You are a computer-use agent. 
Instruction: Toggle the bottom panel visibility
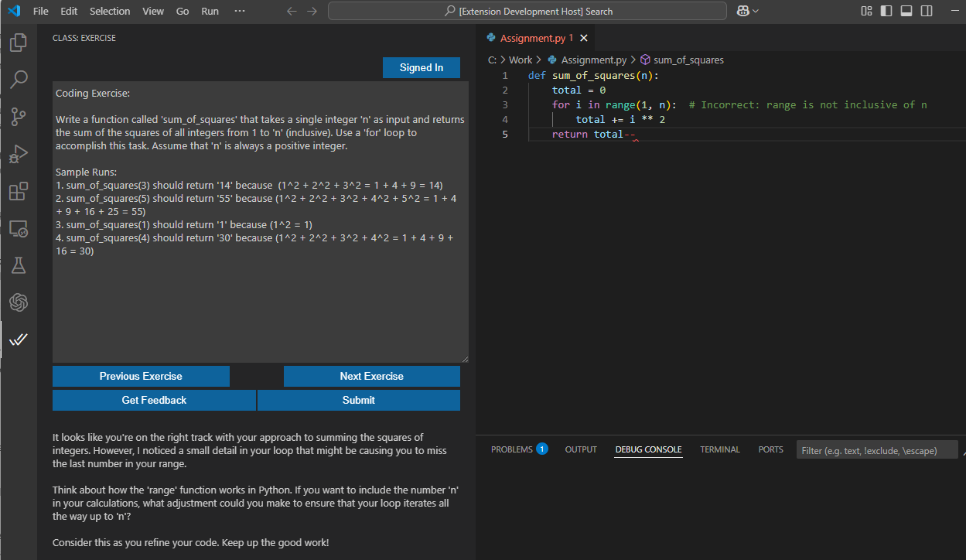click(906, 11)
